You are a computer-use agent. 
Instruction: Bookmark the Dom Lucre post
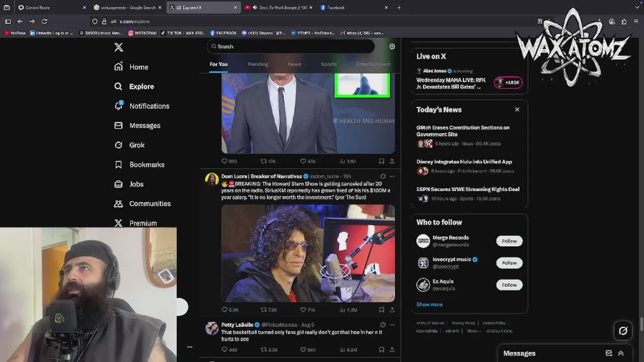(381, 310)
